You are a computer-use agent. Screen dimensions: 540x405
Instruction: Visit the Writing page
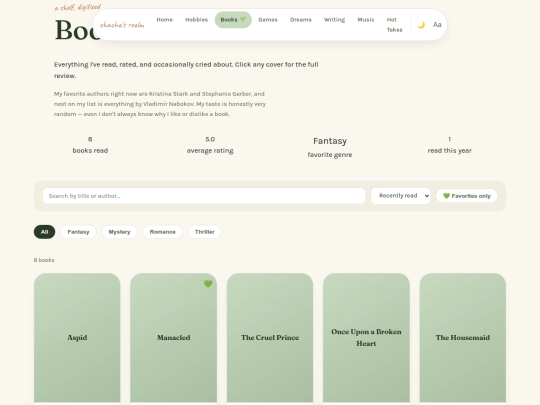334,20
